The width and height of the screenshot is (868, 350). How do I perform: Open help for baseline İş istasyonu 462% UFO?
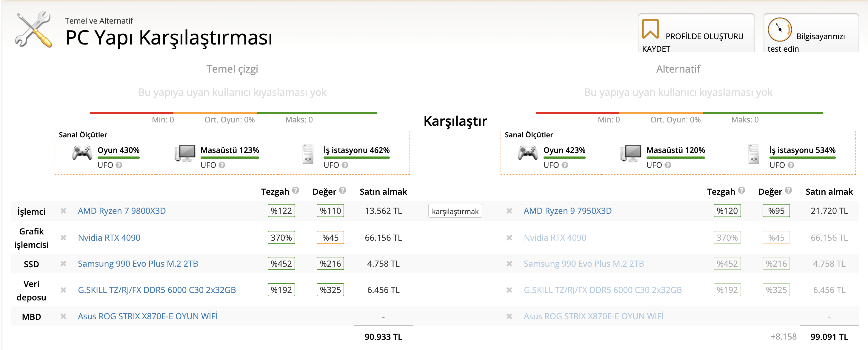[x=345, y=165]
